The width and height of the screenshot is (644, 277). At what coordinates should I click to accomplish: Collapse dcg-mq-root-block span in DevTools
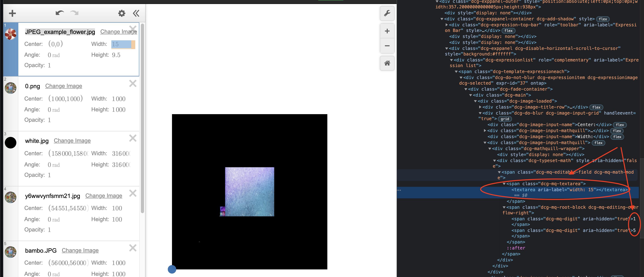pos(504,207)
